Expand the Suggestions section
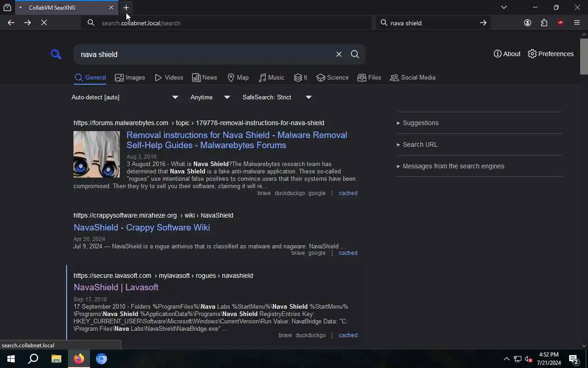The image size is (588, 368). click(418, 123)
